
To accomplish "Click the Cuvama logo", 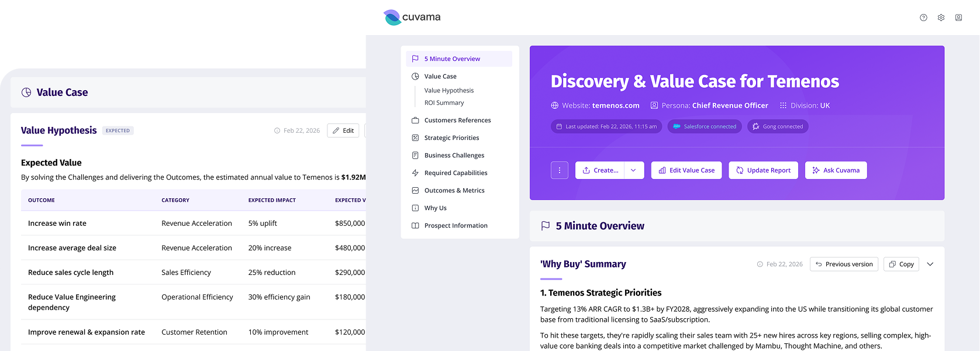I will coord(412,18).
